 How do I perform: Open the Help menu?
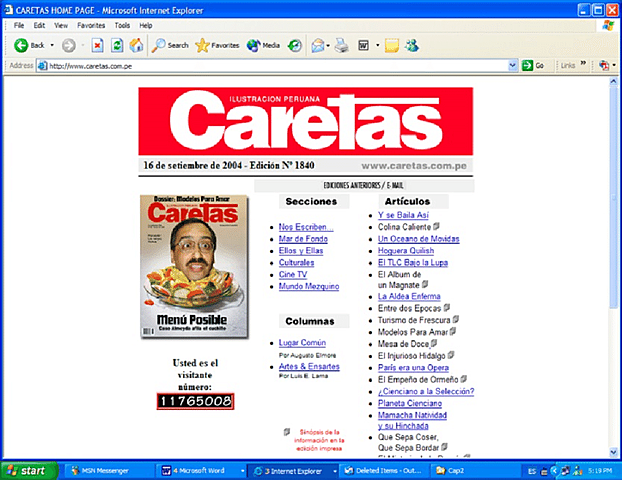click(x=146, y=25)
